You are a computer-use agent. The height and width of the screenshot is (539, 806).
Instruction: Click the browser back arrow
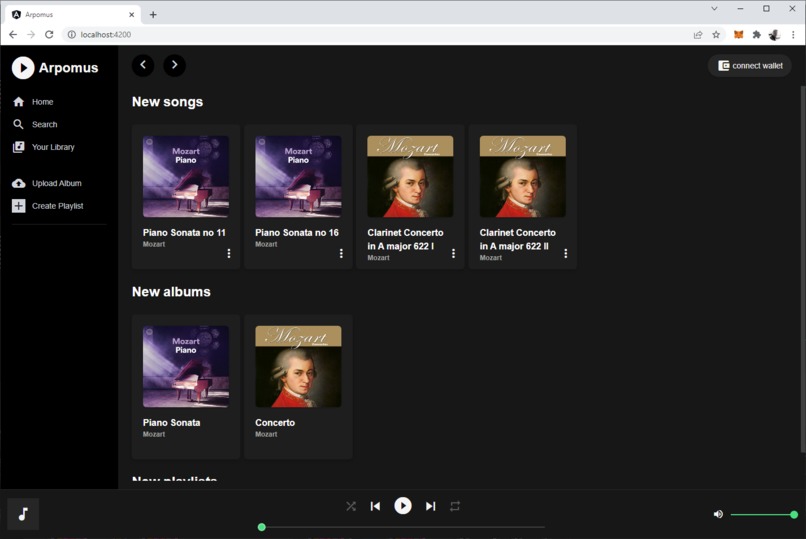[13, 34]
